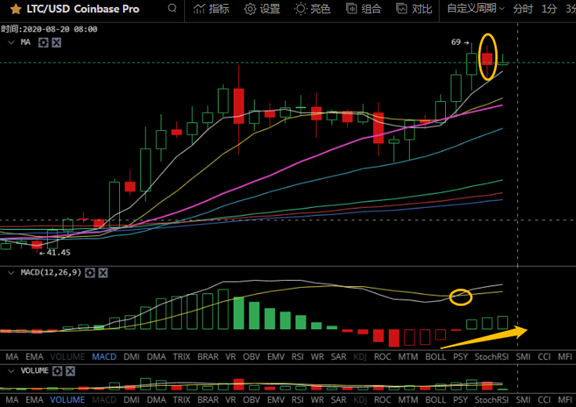Click the 69 high price label

[x=456, y=42]
